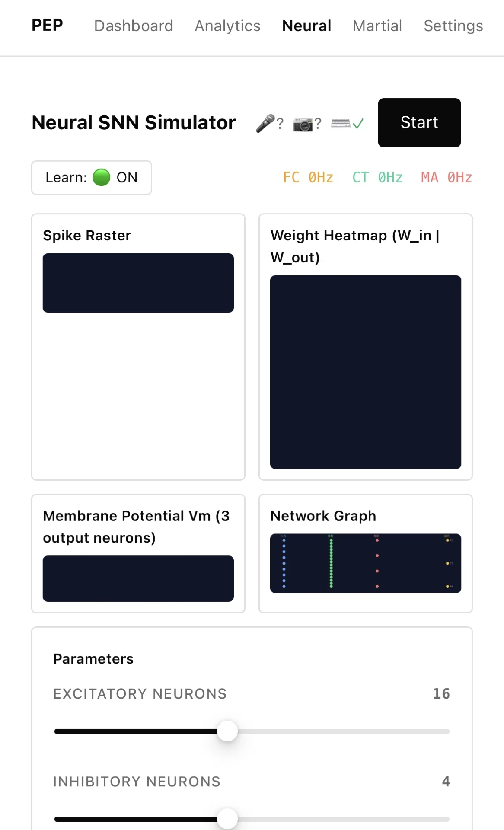Start the SNN simulation

click(x=419, y=123)
